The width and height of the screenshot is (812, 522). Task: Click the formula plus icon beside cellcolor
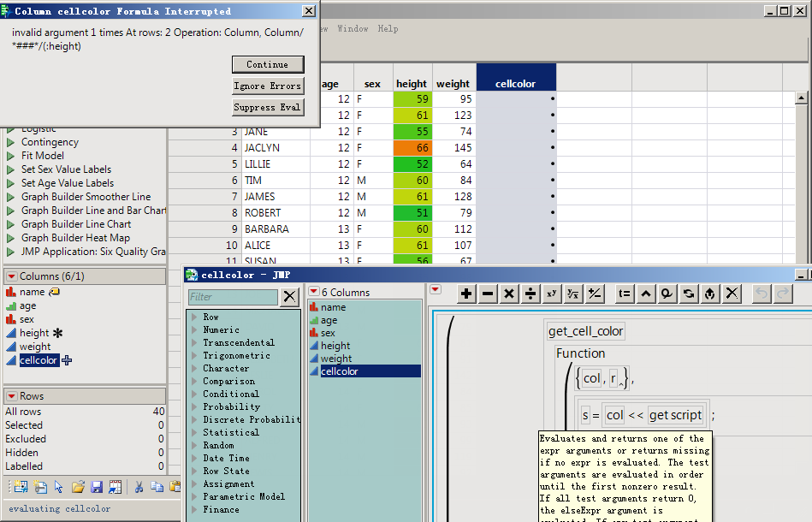point(67,360)
